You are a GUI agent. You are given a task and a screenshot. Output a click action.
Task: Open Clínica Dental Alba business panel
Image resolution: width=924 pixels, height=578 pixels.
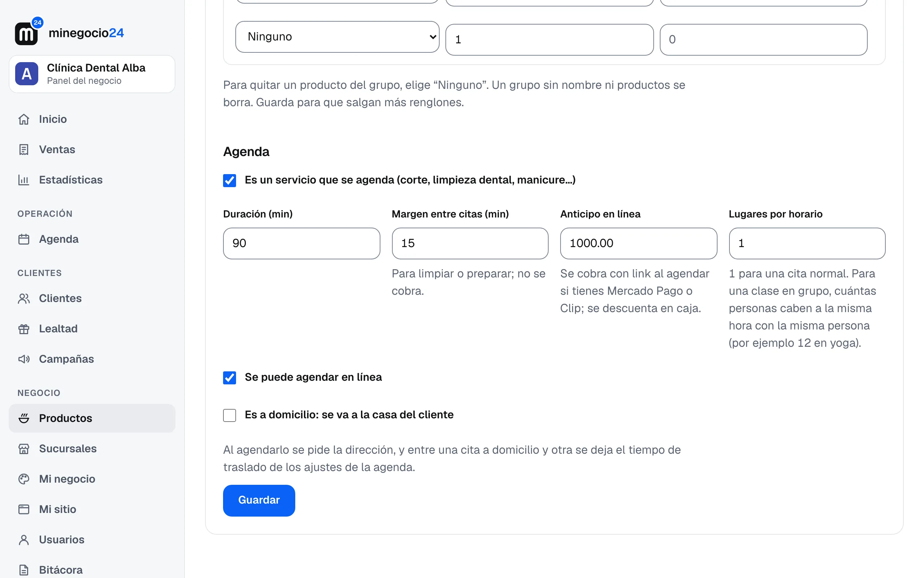pos(92,74)
